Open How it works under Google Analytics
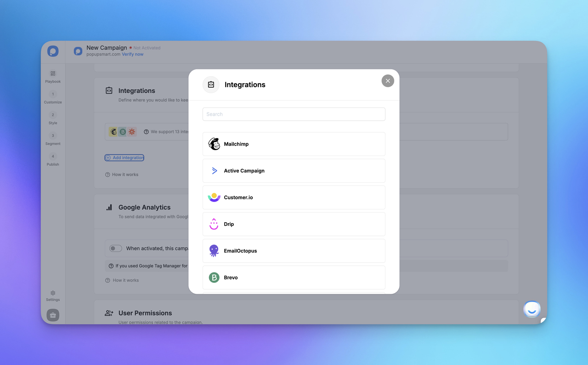The width and height of the screenshot is (588, 365). click(x=122, y=280)
